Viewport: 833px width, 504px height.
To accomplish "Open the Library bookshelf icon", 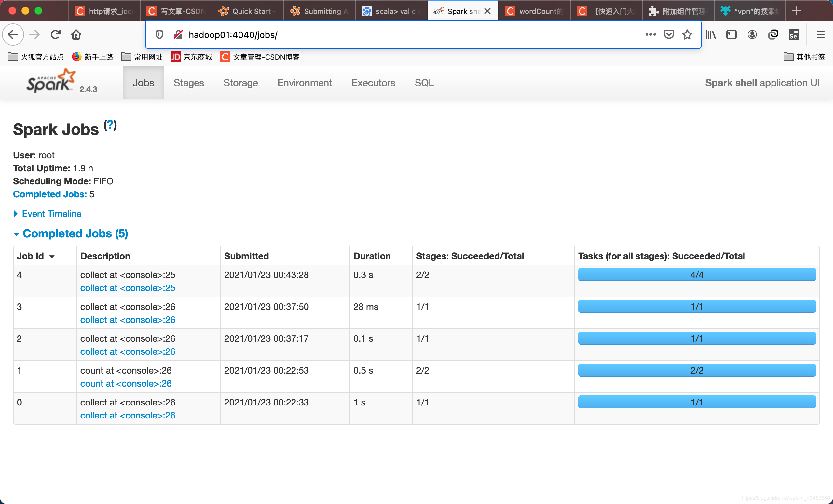I will pyautogui.click(x=711, y=34).
